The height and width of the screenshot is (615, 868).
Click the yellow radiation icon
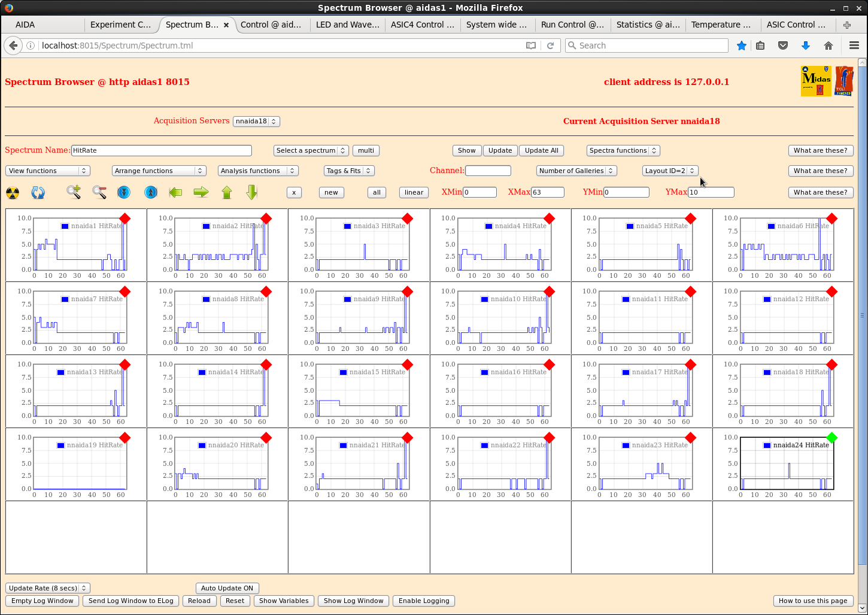point(13,193)
